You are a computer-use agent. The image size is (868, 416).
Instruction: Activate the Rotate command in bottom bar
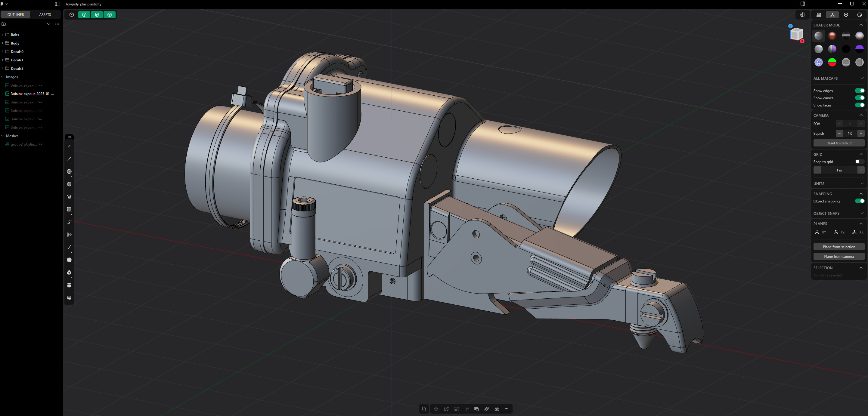(x=446, y=409)
